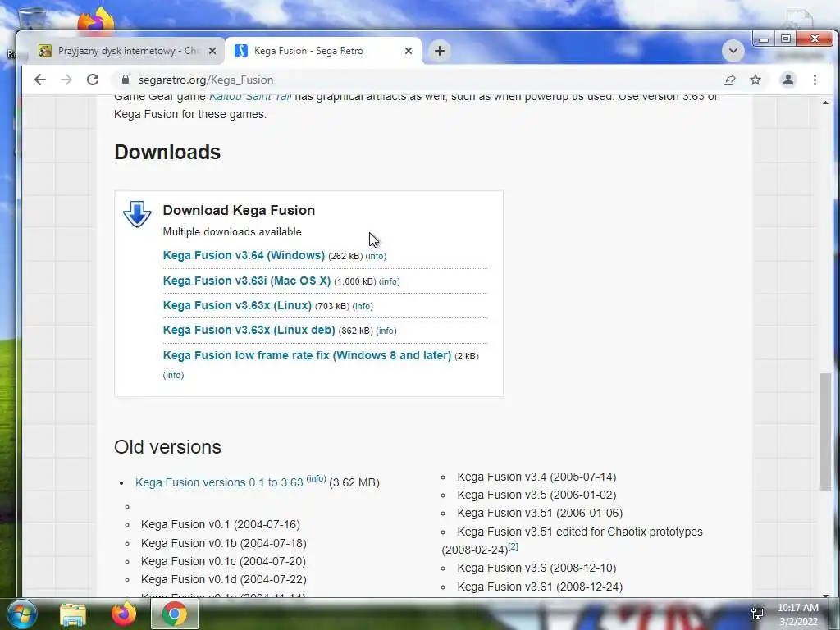
Task: Select text Kega Fusion v3.6 (2008-12-10)
Action: pyautogui.click(x=536, y=568)
